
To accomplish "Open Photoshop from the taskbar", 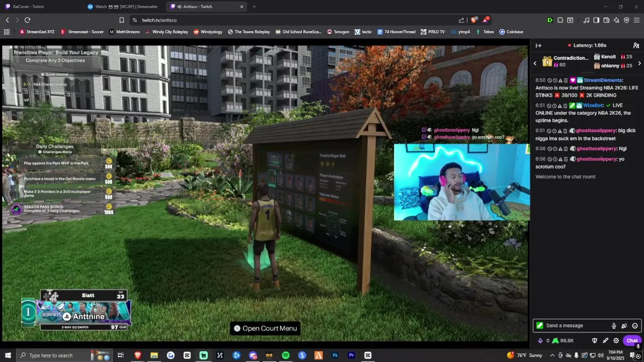I will pyautogui.click(x=335, y=355).
